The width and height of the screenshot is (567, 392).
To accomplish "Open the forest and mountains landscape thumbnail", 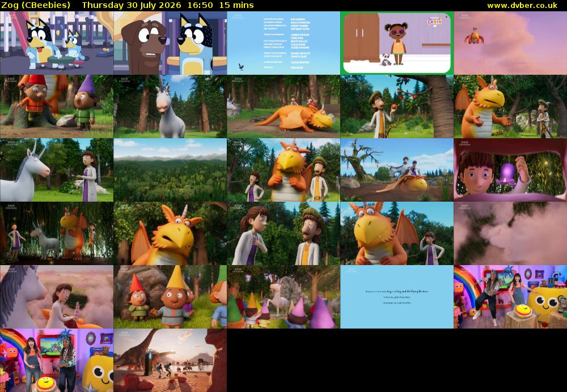I will tap(170, 170).
